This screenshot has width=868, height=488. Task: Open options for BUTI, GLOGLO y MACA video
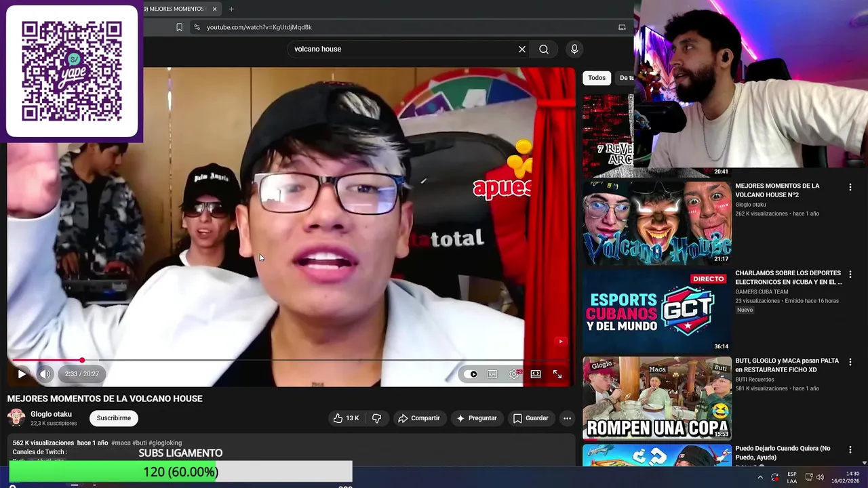coord(850,362)
